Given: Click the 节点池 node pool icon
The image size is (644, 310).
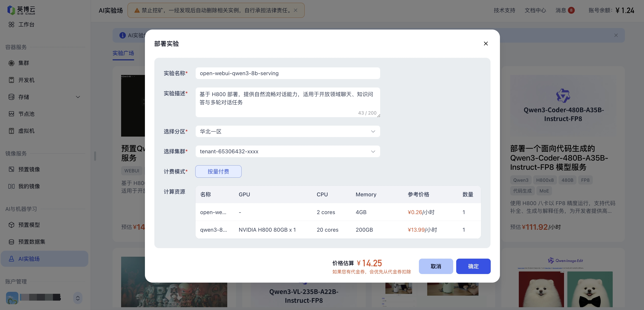Looking at the screenshot, I should point(11,114).
